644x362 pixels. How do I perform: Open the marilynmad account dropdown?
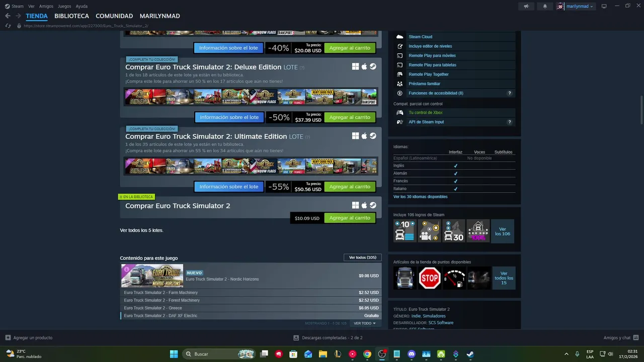click(x=576, y=6)
